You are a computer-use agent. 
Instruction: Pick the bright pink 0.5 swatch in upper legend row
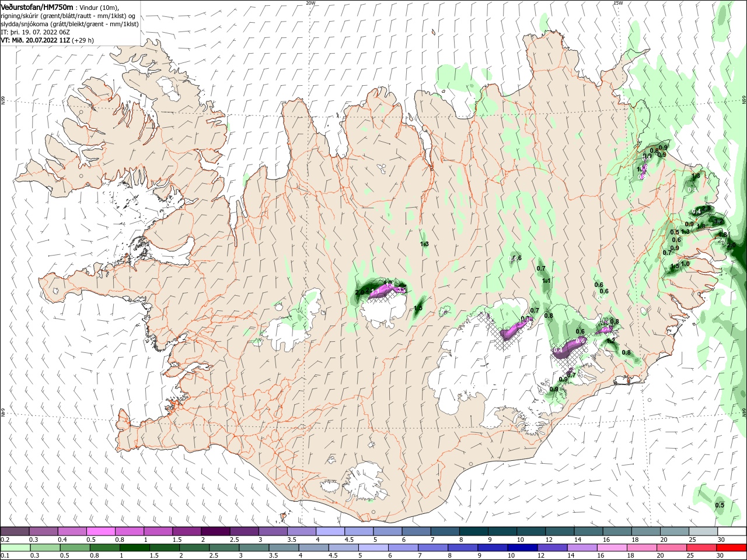[x=100, y=531]
